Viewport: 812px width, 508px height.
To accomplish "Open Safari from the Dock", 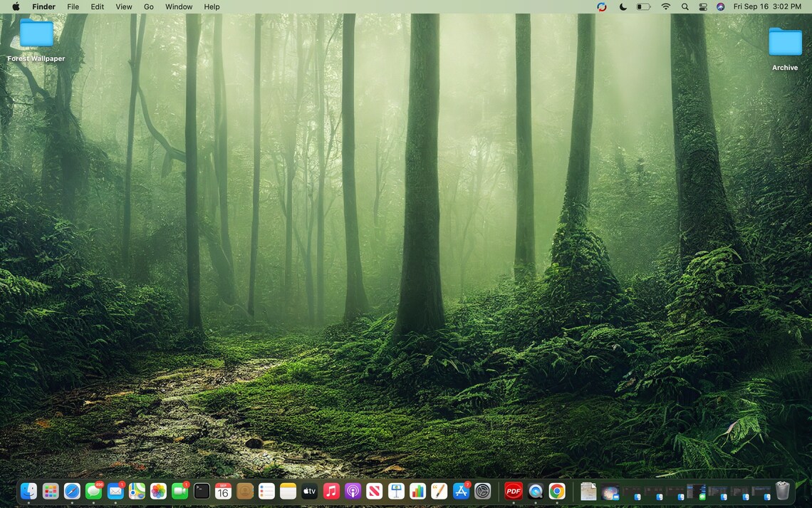I will pyautogui.click(x=71, y=490).
